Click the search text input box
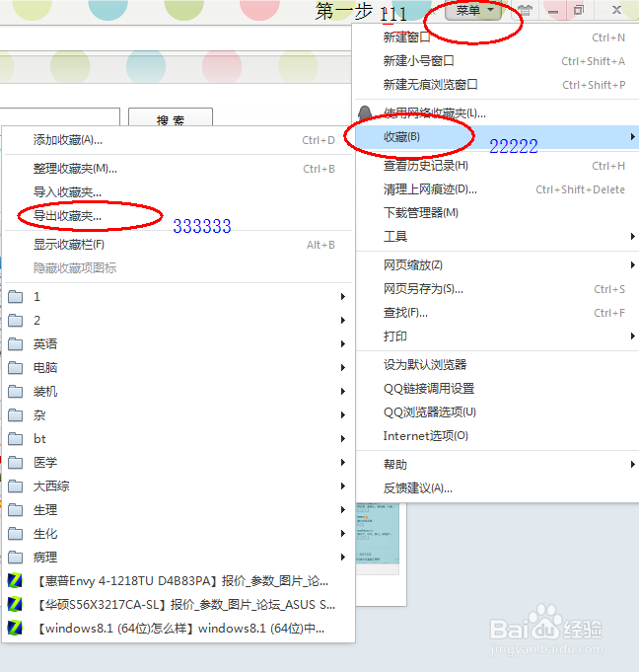This screenshot has height=672, width=639. [x=59, y=120]
